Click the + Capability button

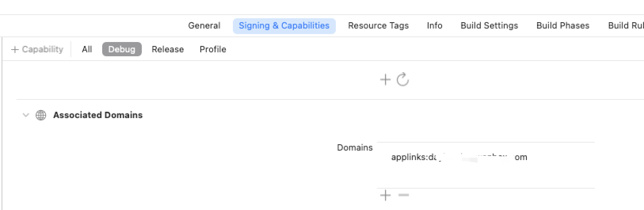pos(37,50)
